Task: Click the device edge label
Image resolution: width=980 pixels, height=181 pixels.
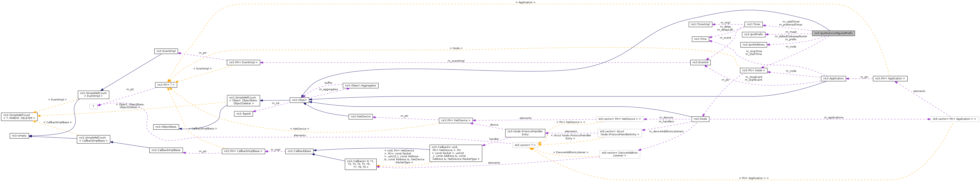Action: point(494,125)
